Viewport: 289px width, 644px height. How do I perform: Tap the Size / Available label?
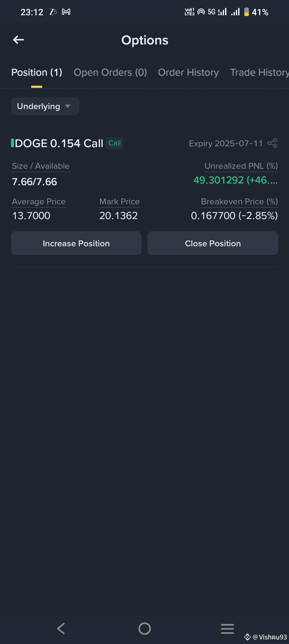coord(41,166)
